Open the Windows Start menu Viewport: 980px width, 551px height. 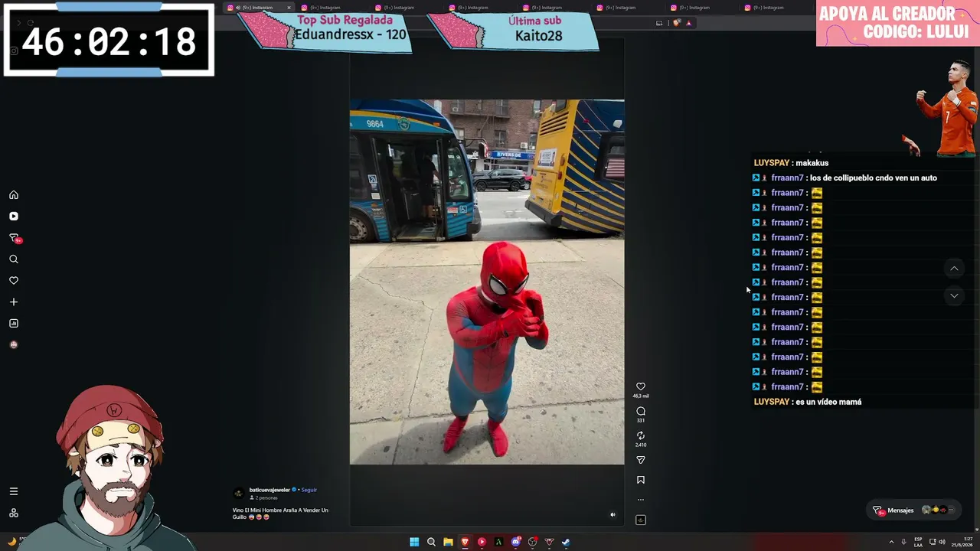tap(414, 542)
